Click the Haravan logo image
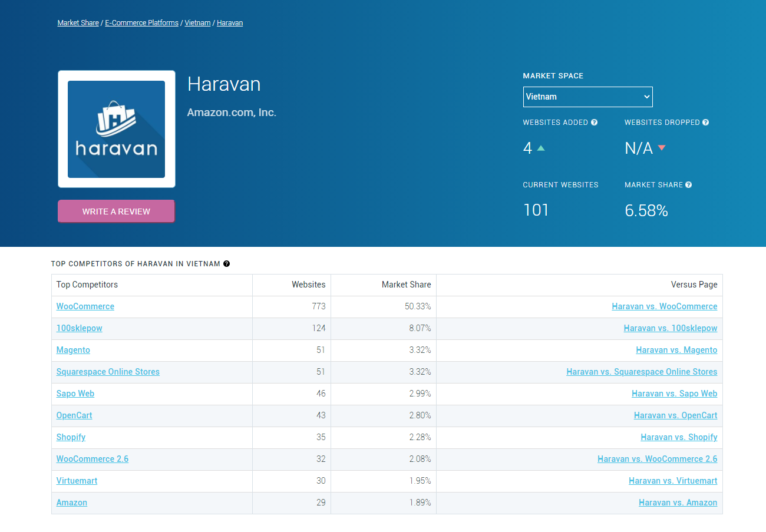Screen dimensions: 766x532 [116, 129]
